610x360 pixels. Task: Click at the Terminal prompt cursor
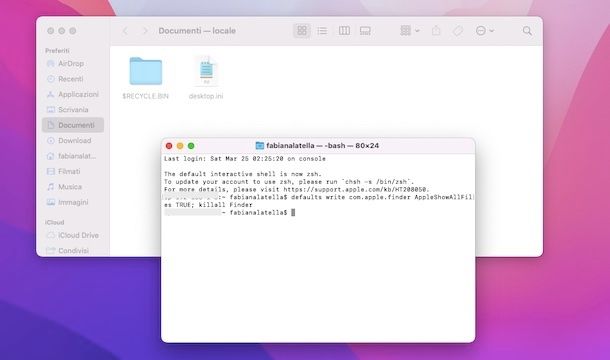293,212
